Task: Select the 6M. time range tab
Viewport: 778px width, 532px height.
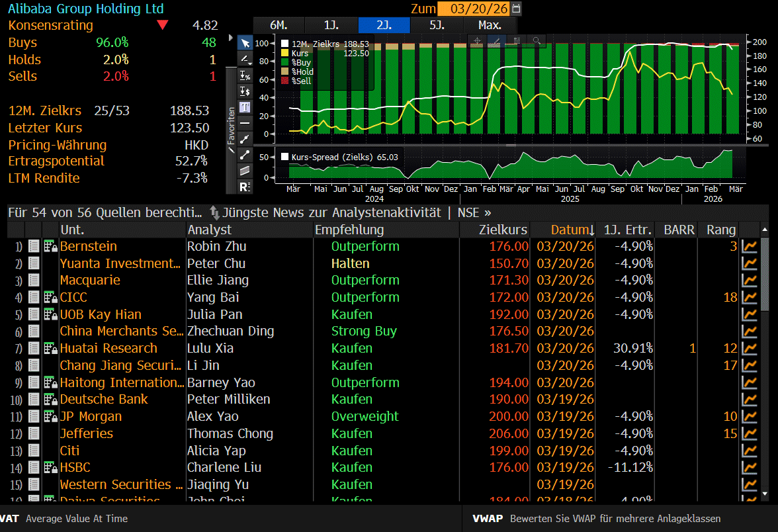Action: pos(279,25)
